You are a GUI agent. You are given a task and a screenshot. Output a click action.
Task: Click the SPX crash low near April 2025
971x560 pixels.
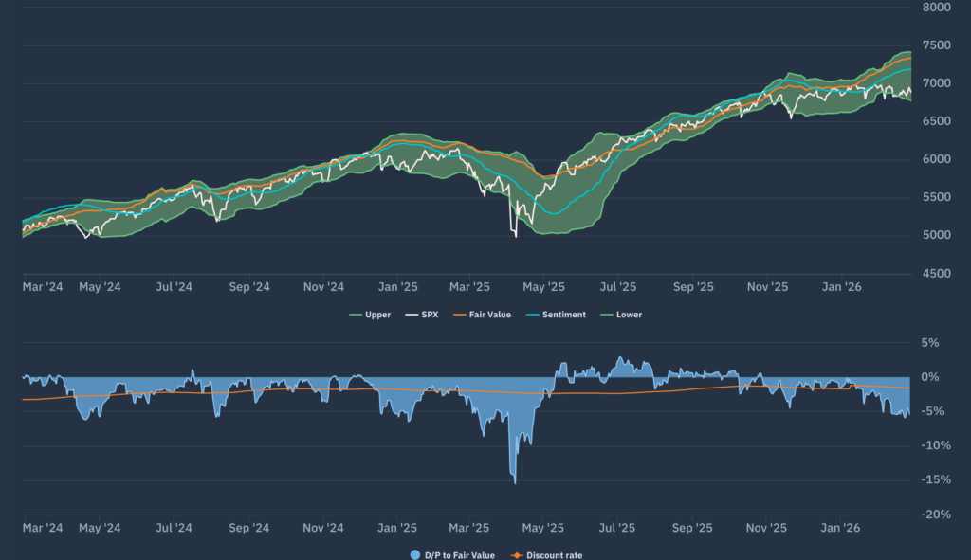point(516,237)
